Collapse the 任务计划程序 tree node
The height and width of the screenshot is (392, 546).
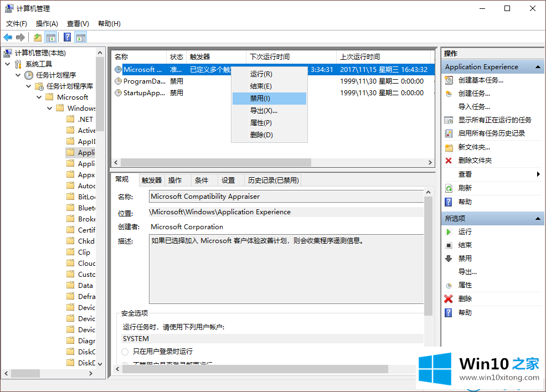click(x=18, y=75)
